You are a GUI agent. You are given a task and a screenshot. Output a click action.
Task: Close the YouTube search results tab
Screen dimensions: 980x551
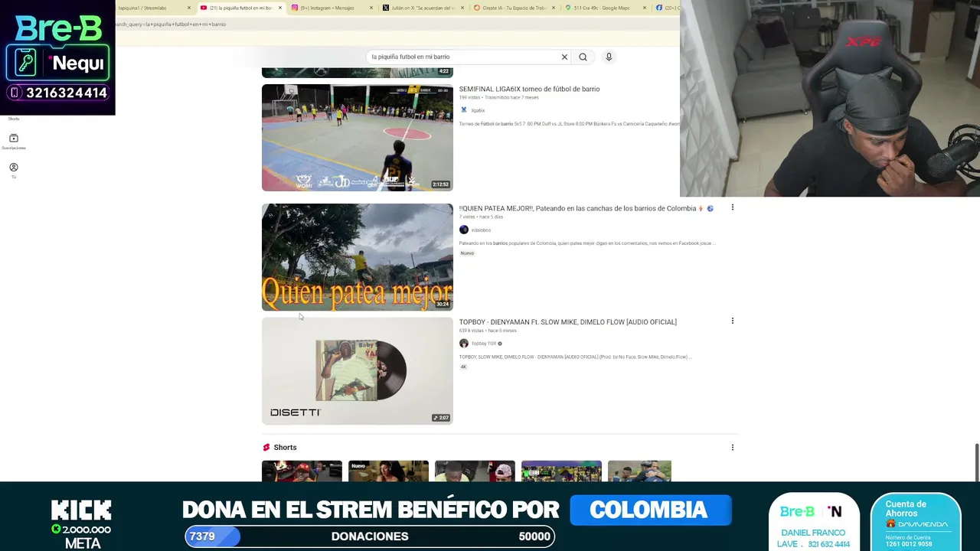[x=280, y=8]
